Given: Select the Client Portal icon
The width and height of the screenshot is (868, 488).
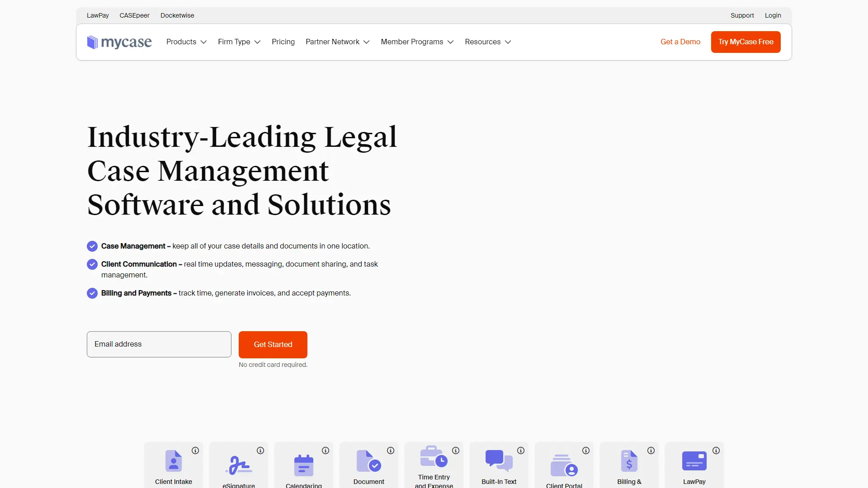Looking at the screenshot, I should pos(564,464).
